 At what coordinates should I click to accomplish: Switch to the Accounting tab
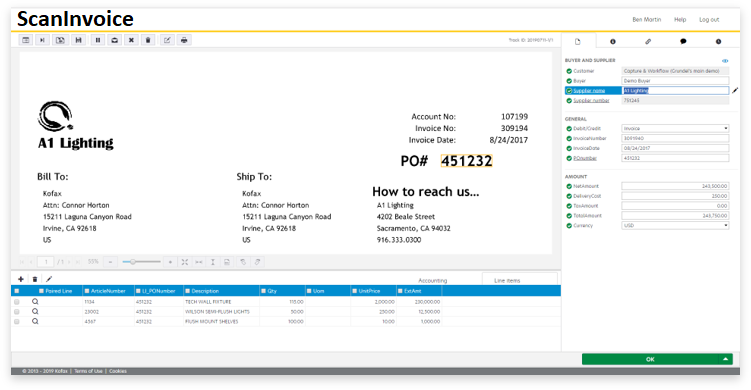pos(432,280)
